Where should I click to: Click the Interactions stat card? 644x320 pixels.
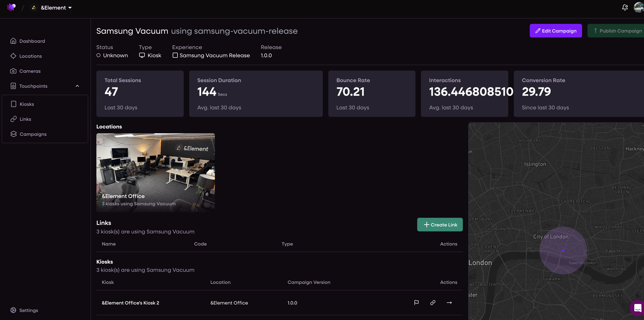[465, 94]
